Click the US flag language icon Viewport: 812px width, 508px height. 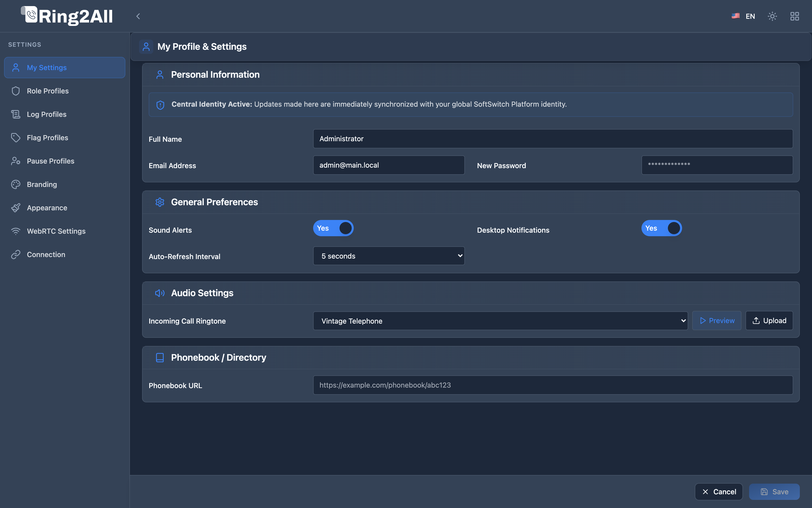coord(736,16)
